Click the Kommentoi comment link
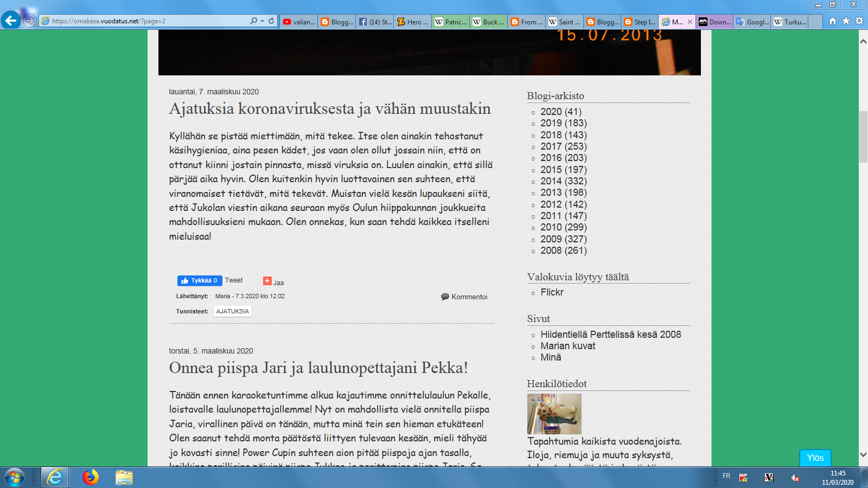 [x=464, y=297]
